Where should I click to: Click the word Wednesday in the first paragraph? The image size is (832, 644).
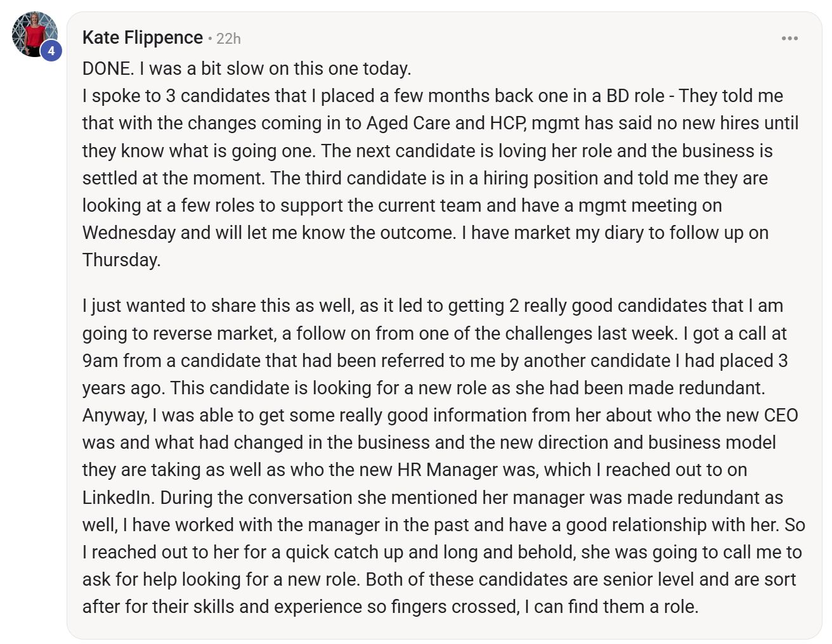click(129, 233)
